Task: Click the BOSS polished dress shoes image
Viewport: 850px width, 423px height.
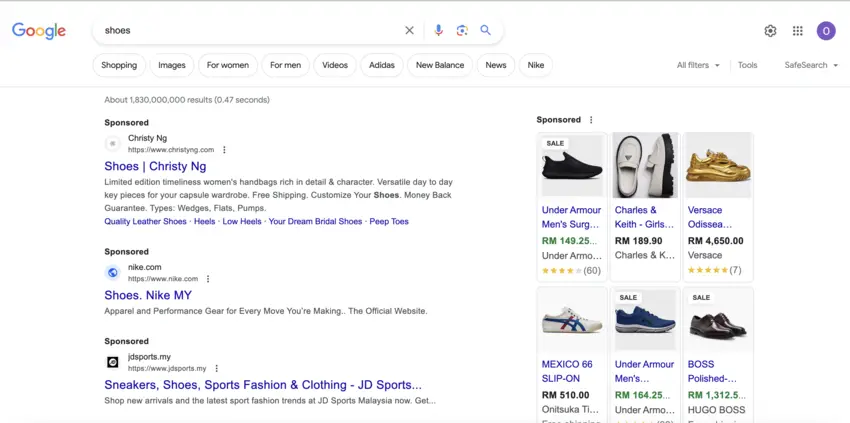Action: click(718, 320)
